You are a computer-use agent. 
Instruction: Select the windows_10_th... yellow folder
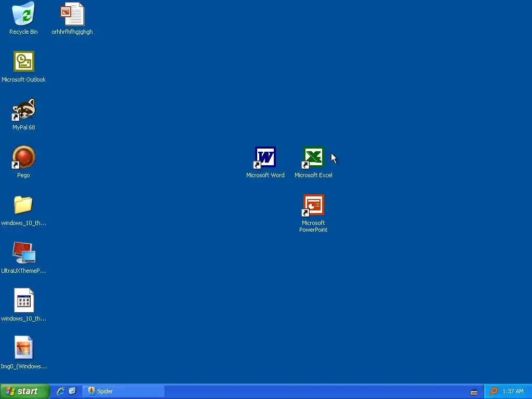pos(23,205)
